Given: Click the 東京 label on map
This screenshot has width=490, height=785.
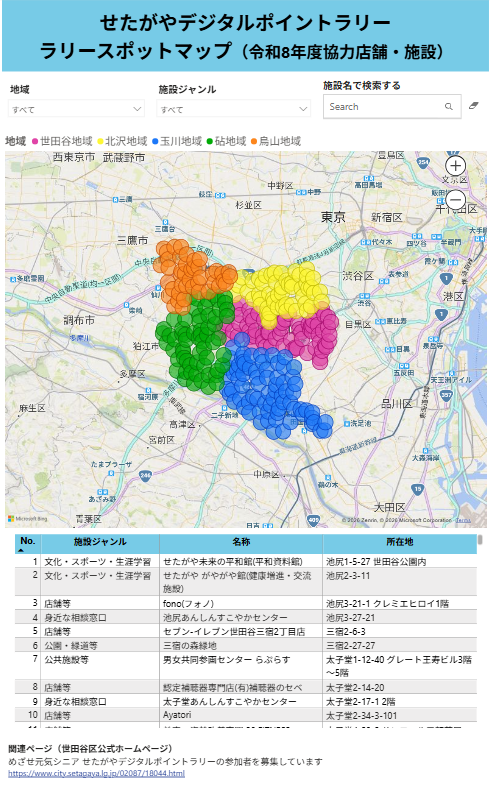Looking at the screenshot, I should point(333,217).
